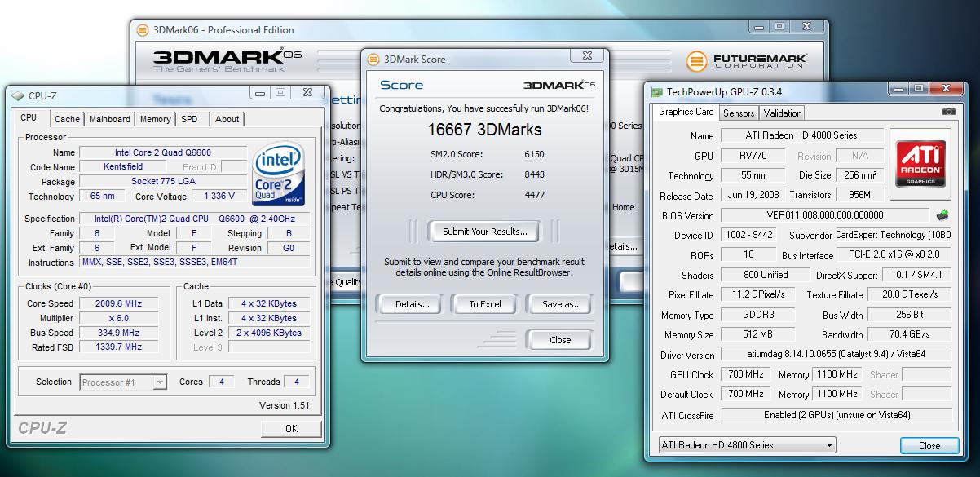Click the GPU-Z Name field ATI Radeon HD 4800 Series
Screen dimensions: 980x477
(x=801, y=135)
